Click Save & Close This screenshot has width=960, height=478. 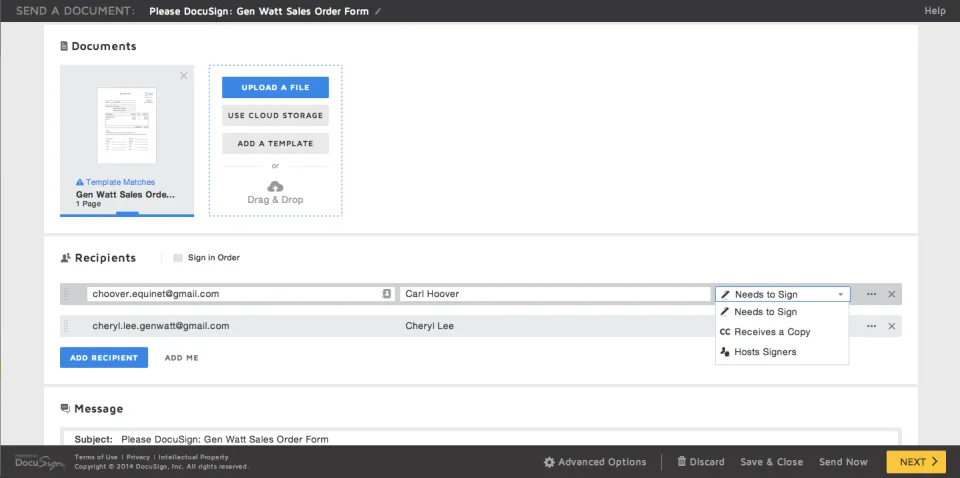point(771,462)
